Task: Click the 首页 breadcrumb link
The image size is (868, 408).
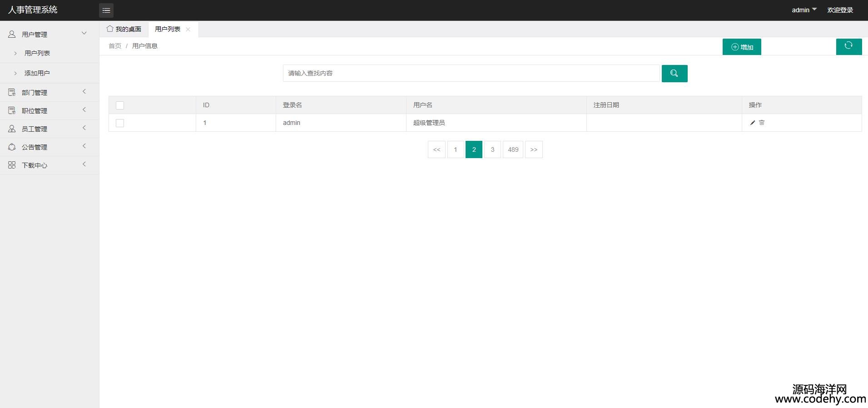Action: tap(115, 46)
